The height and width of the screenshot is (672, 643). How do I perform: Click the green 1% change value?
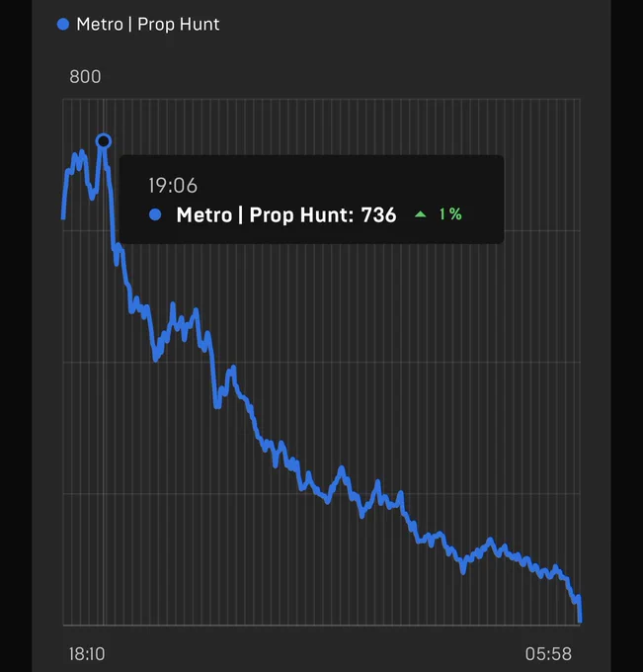coord(450,213)
